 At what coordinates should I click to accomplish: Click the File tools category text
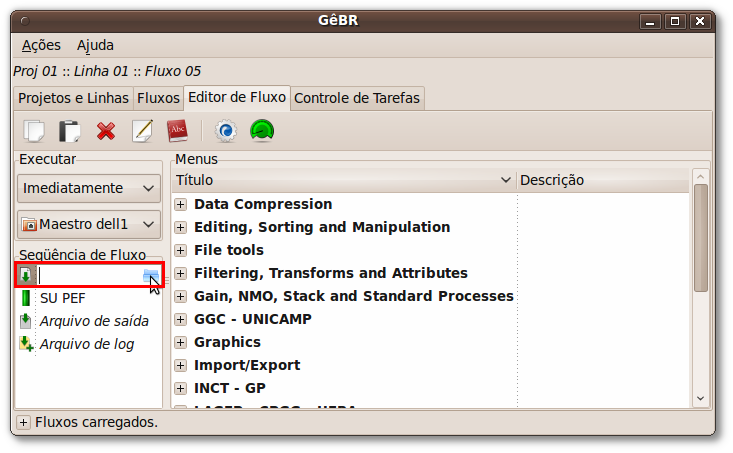coord(229,250)
